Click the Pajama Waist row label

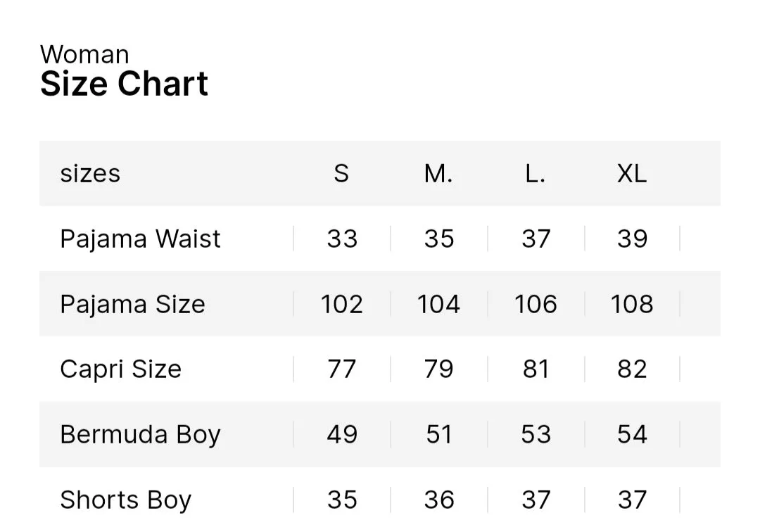coord(140,239)
